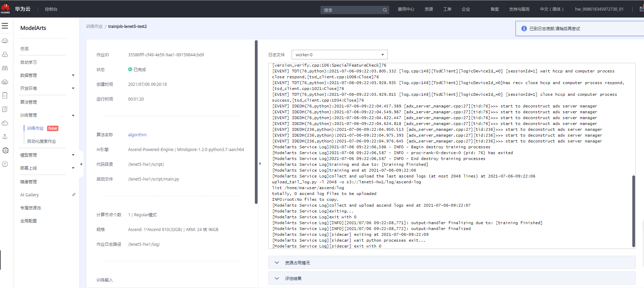The width and height of the screenshot is (644, 288).
Task: Click the IP circle icon in the left rail
Action: pos(5,164)
